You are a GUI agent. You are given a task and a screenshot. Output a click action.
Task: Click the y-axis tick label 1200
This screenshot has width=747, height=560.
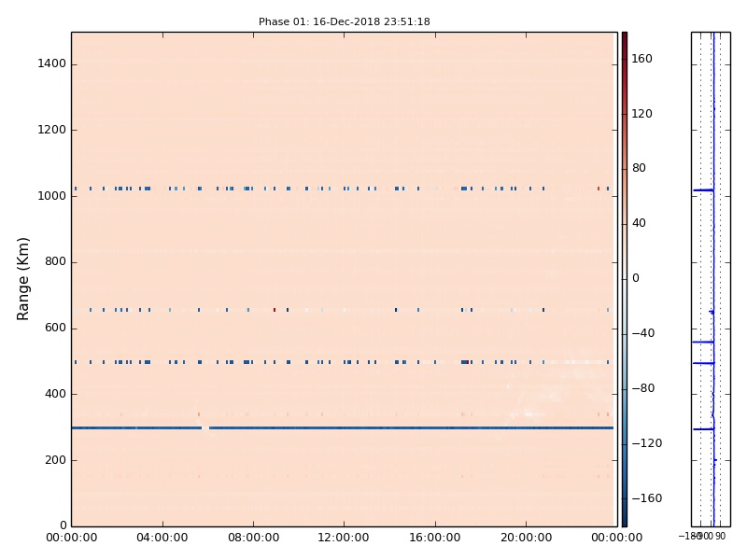tap(51, 130)
